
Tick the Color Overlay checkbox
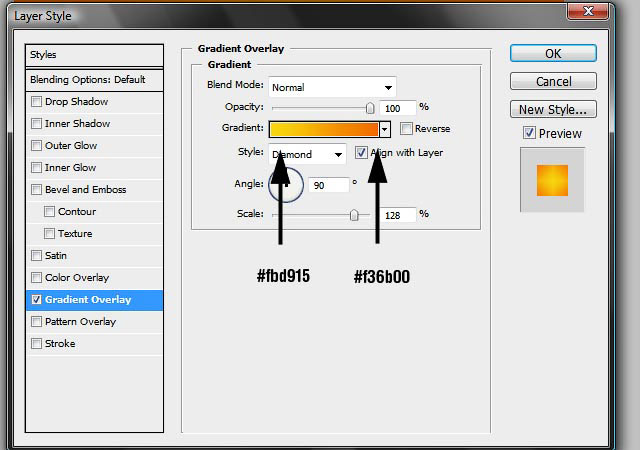[x=36, y=278]
